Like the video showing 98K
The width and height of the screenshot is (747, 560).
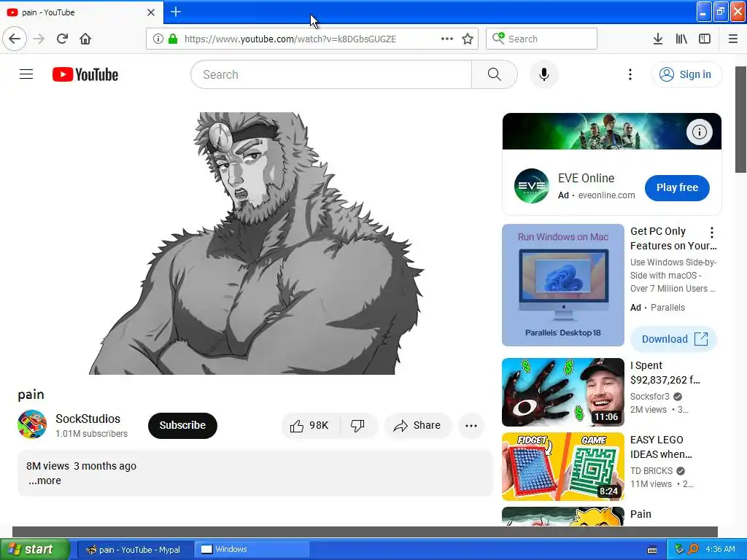click(x=310, y=425)
